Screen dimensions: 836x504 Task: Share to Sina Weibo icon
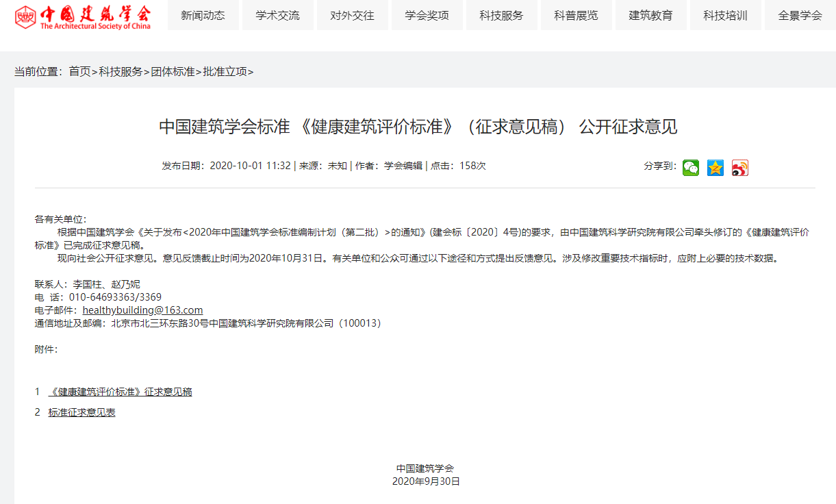pos(740,168)
